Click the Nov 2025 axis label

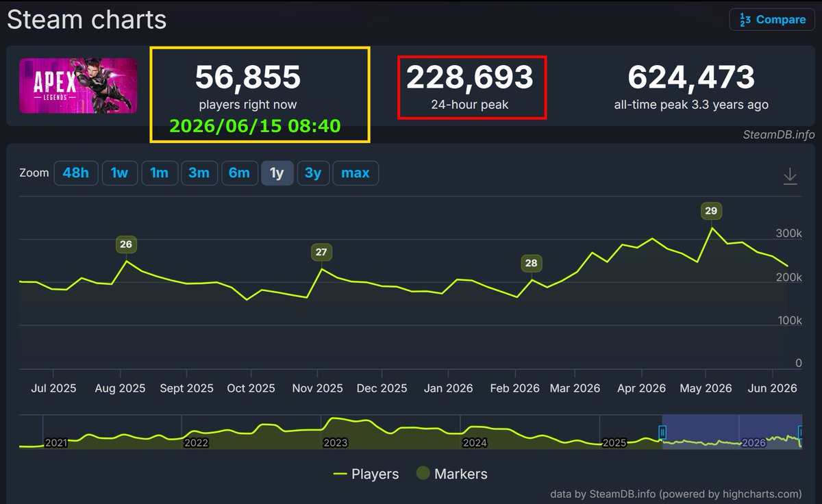coord(316,388)
